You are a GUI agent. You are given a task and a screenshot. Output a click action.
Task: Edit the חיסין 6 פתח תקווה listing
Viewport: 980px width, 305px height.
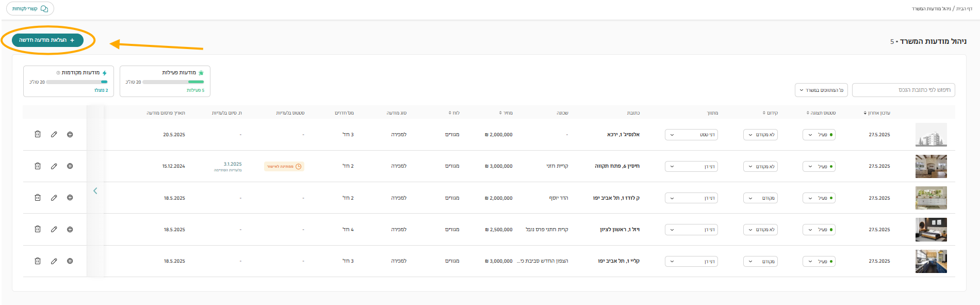tap(54, 166)
